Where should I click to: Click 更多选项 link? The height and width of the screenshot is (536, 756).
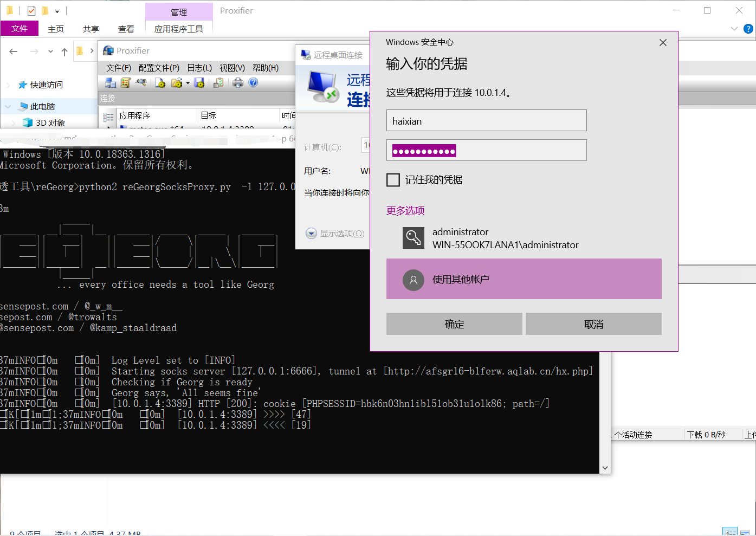pos(405,210)
